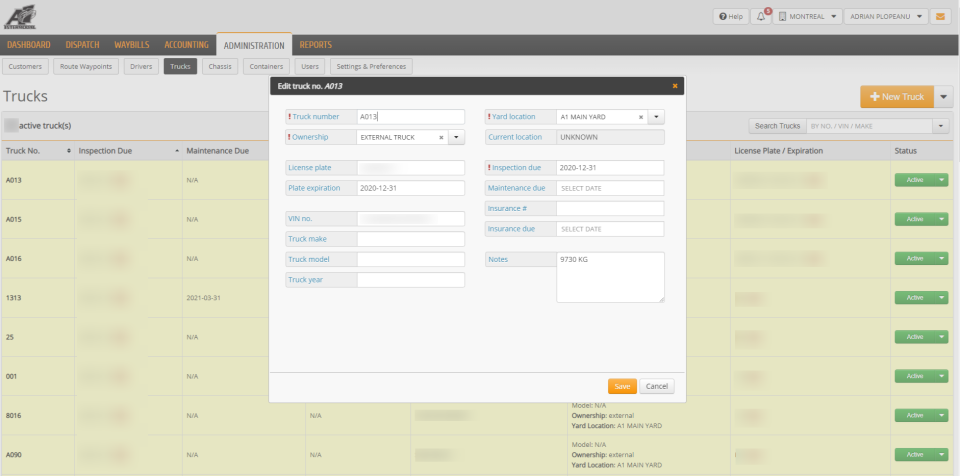This screenshot has width=960, height=476.
Task: Sort by Inspection Due column arrow
Action: [x=177, y=151]
